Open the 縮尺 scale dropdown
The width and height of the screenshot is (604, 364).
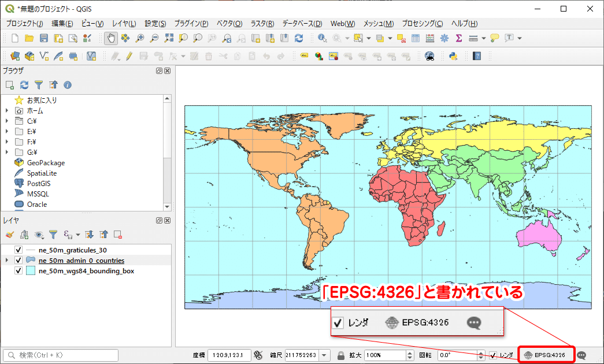(324, 355)
